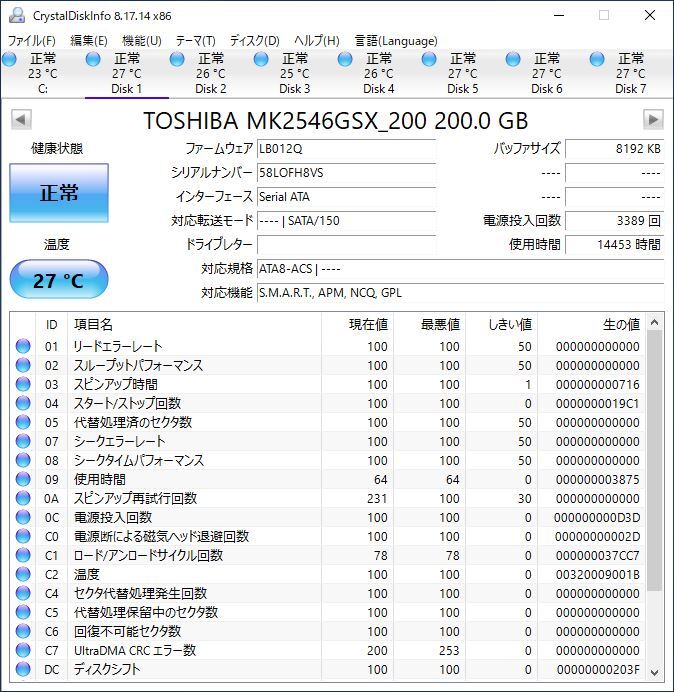Click the しきい値 column header
Screen dimensions: 674x692
click(x=501, y=324)
